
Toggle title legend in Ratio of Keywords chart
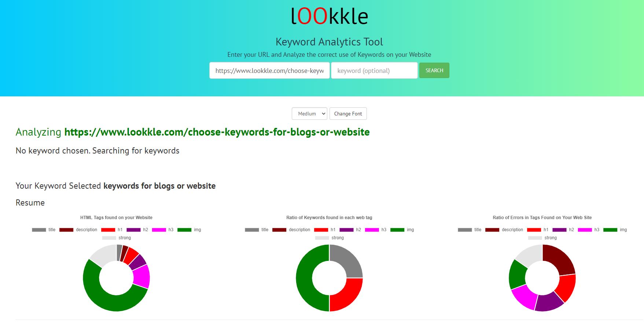click(x=257, y=230)
